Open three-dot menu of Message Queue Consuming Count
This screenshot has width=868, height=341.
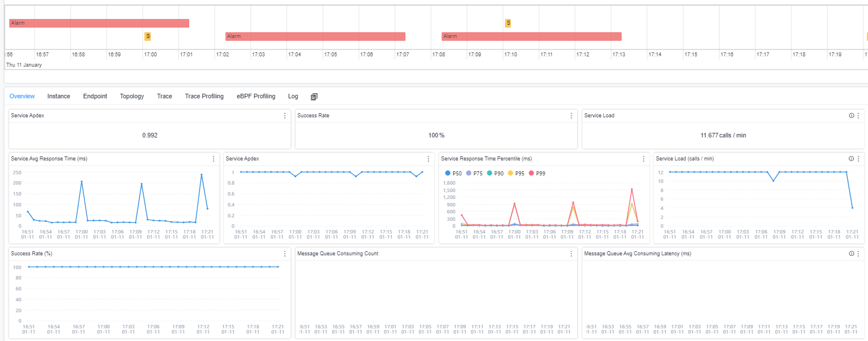point(571,254)
